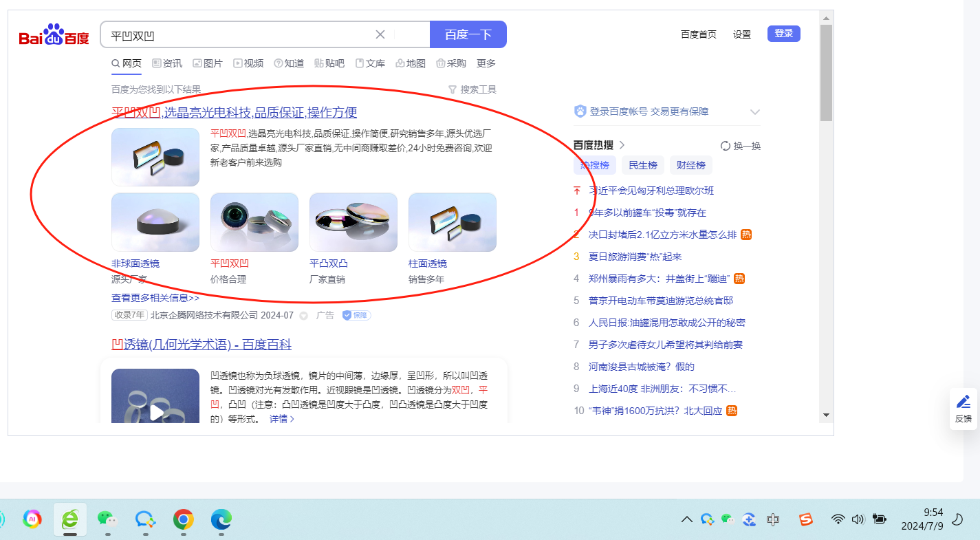Click the volume speaker tray icon
980x540 pixels.
(858, 519)
